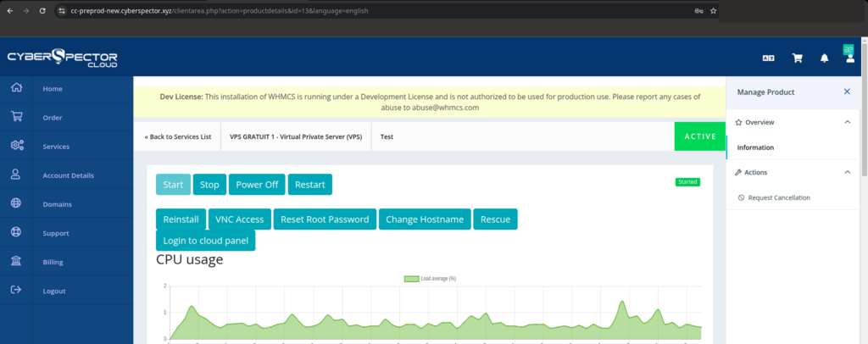Bookmark the page with the star icon
Image resolution: width=868 pixels, height=344 pixels.
[x=713, y=10]
